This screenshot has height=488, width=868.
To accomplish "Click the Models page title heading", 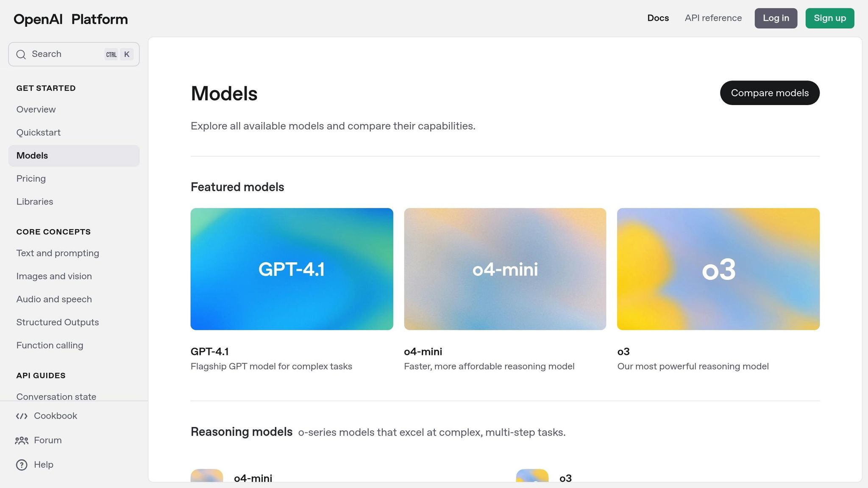I will pyautogui.click(x=224, y=94).
